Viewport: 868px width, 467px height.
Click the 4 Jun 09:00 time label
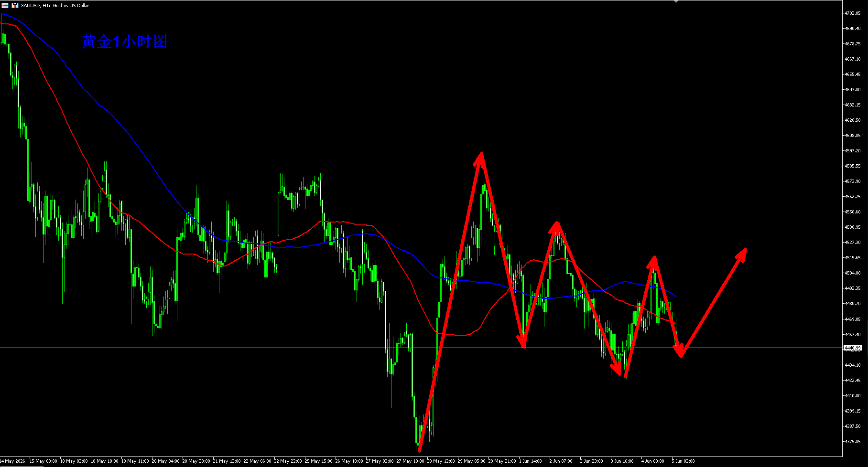652,461
